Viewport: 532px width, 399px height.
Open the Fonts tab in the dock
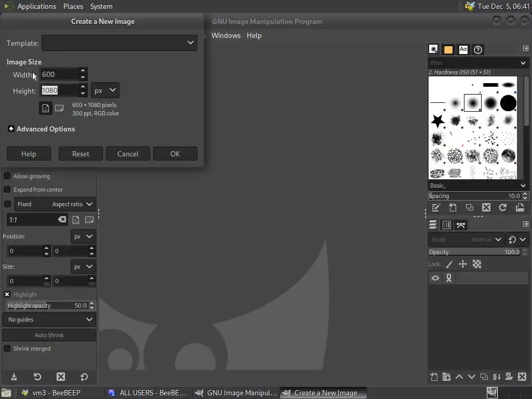tap(463, 50)
